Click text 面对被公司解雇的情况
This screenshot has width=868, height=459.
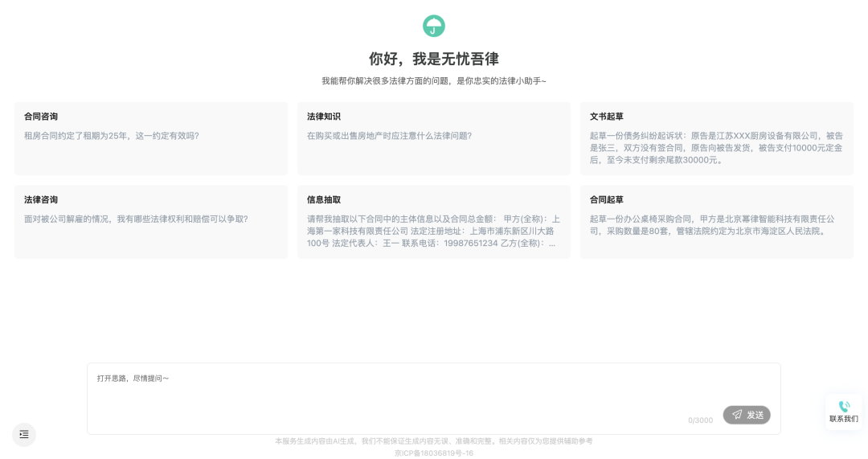(66, 219)
